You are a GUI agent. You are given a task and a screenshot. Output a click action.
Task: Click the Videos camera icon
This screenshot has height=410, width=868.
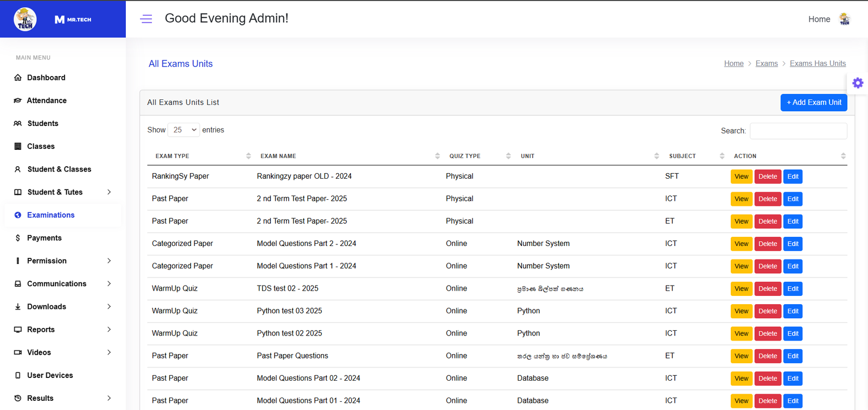tap(18, 352)
